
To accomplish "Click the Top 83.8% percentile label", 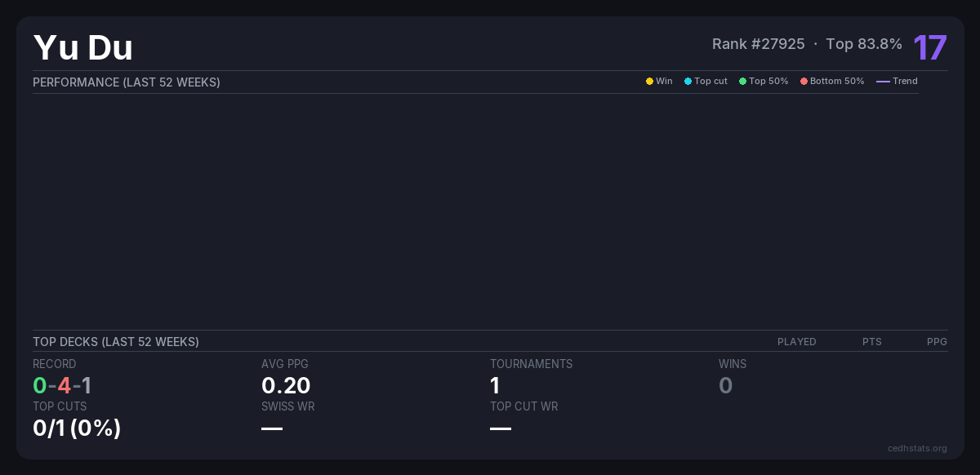I will (x=863, y=44).
